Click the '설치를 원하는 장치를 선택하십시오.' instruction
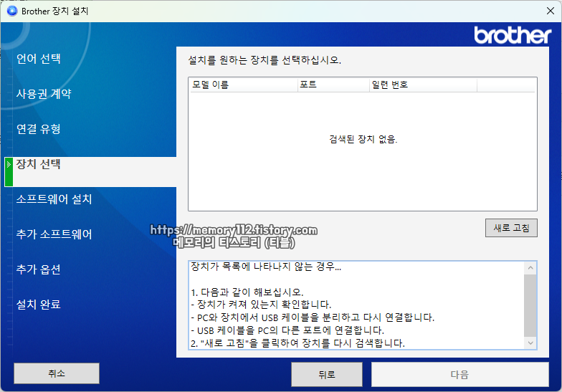Viewport: 562px width, 392px height. click(x=265, y=60)
